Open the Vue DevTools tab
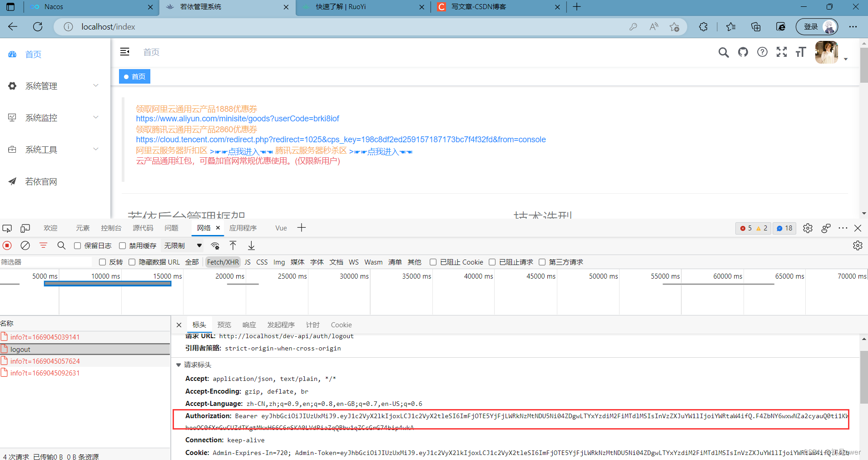The height and width of the screenshot is (460, 868). [281, 228]
